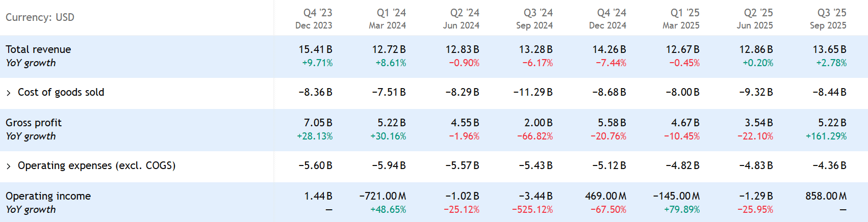
Task: Expand Operating expenses (excl. COGS) row
Action: point(9,166)
